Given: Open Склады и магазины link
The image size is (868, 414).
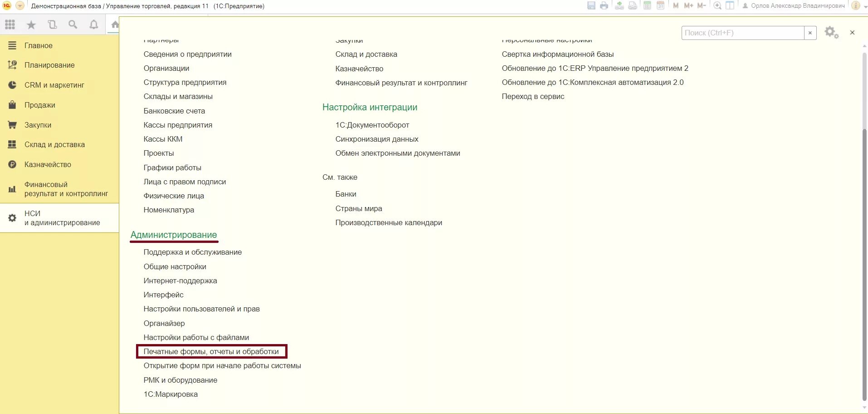Looking at the screenshot, I should click(178, 96).
